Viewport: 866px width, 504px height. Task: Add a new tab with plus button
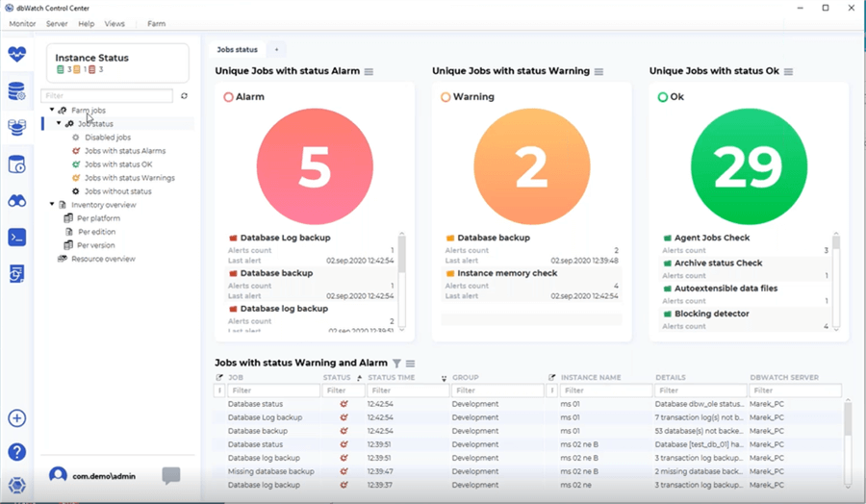(x=277, y=50)
